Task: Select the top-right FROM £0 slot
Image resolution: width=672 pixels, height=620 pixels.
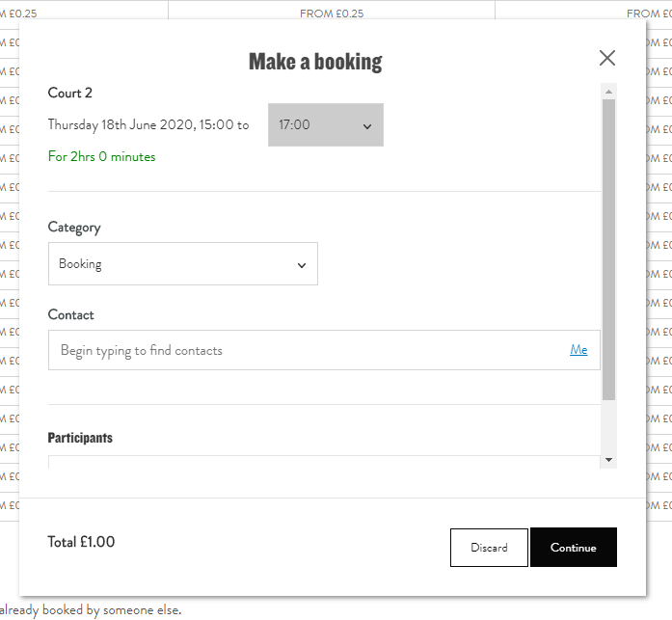Action: [x=648, y=13]
